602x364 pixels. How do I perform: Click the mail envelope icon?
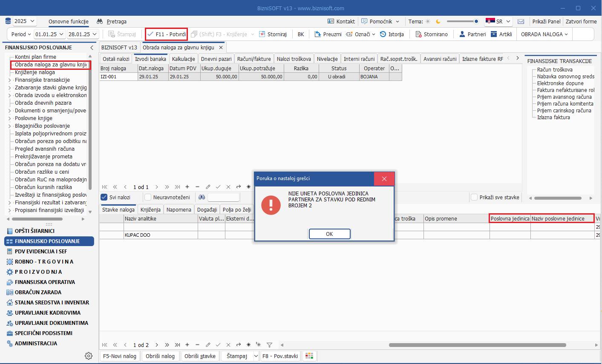pyautogui.click(x=521, y=21)
